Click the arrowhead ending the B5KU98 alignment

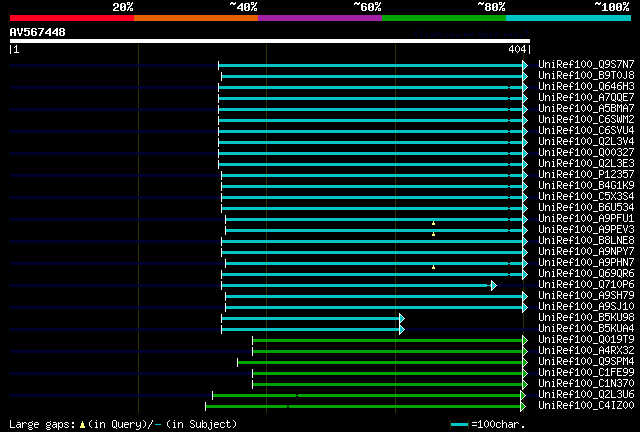point(402,318)
